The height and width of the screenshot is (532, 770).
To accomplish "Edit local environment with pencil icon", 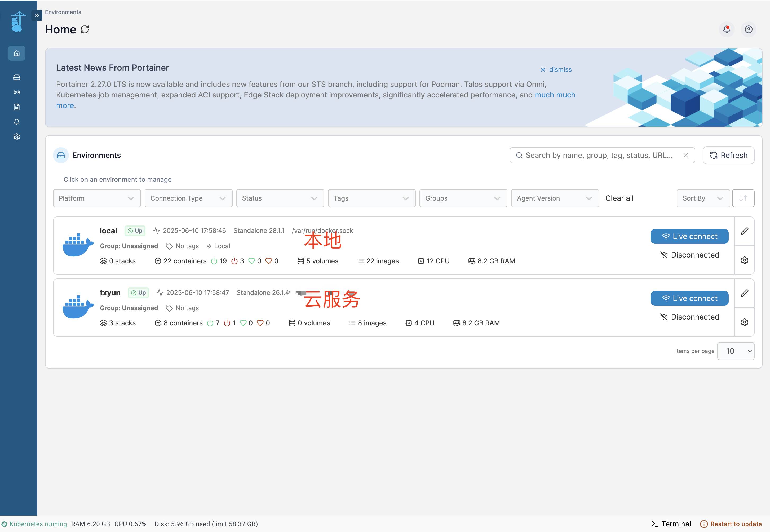I will point(744,231).
